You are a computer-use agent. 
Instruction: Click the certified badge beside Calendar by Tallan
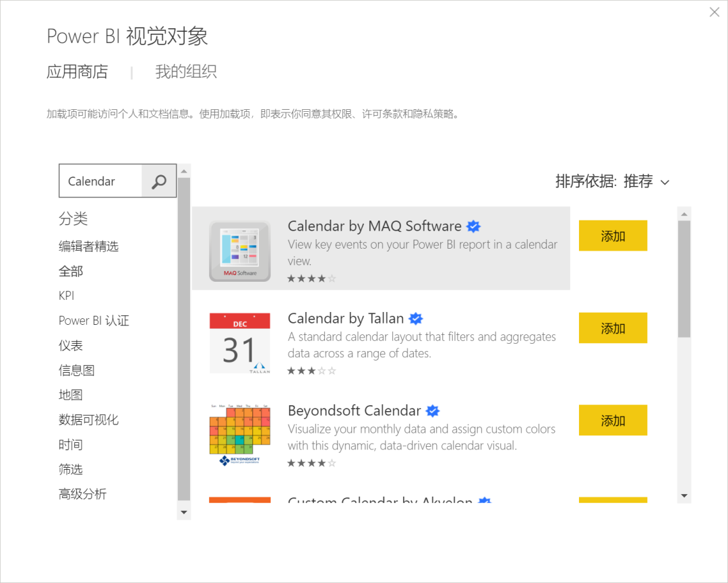(416, 319)
